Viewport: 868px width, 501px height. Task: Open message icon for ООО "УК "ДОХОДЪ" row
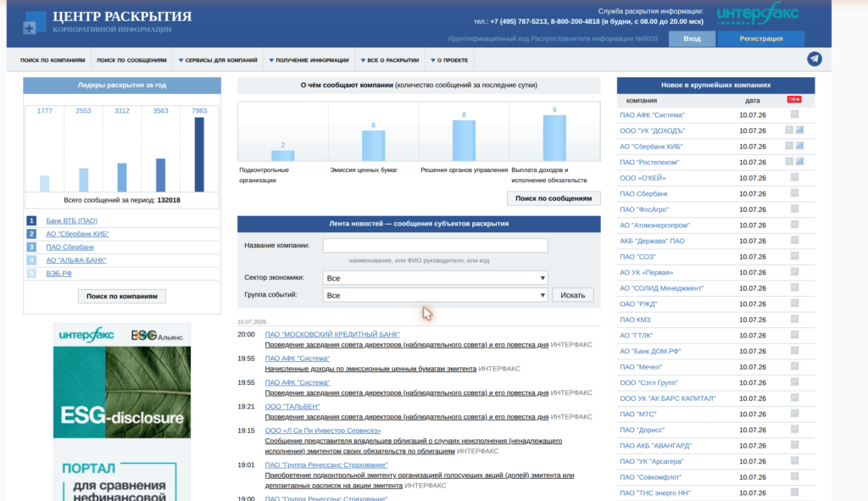point(789,130)
